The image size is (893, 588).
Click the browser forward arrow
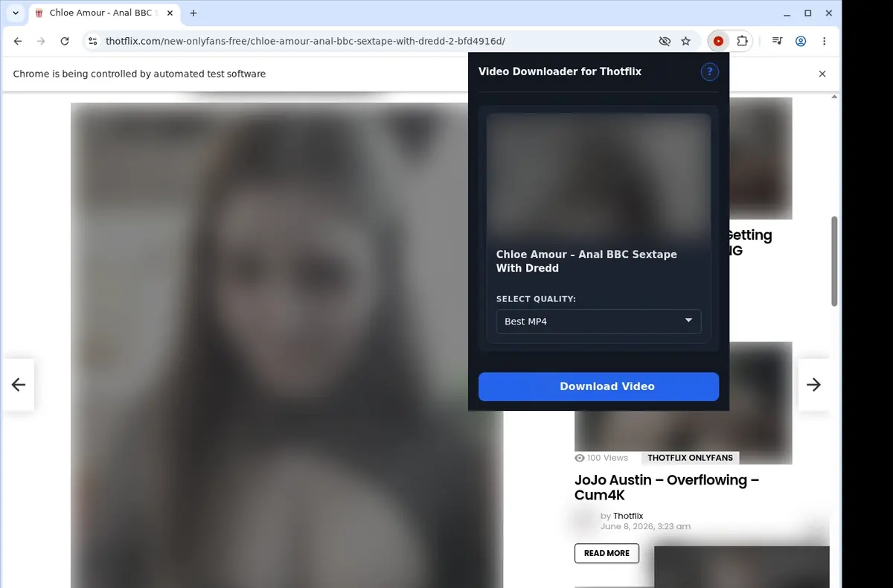pos(42,42)
